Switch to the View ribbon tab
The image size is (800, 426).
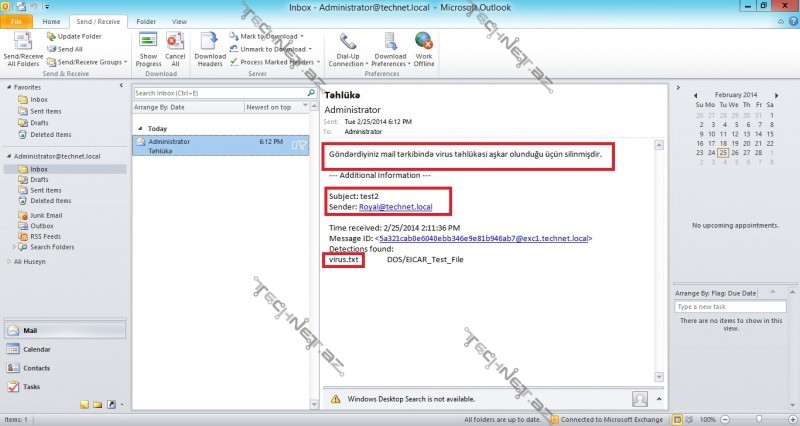(179, 21)
